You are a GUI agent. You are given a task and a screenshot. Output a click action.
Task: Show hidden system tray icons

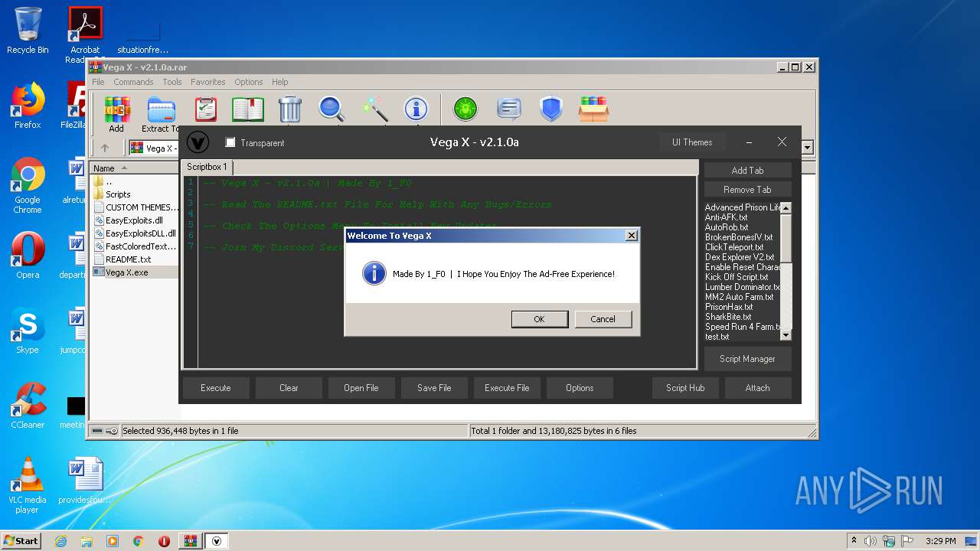click(854, 541)
